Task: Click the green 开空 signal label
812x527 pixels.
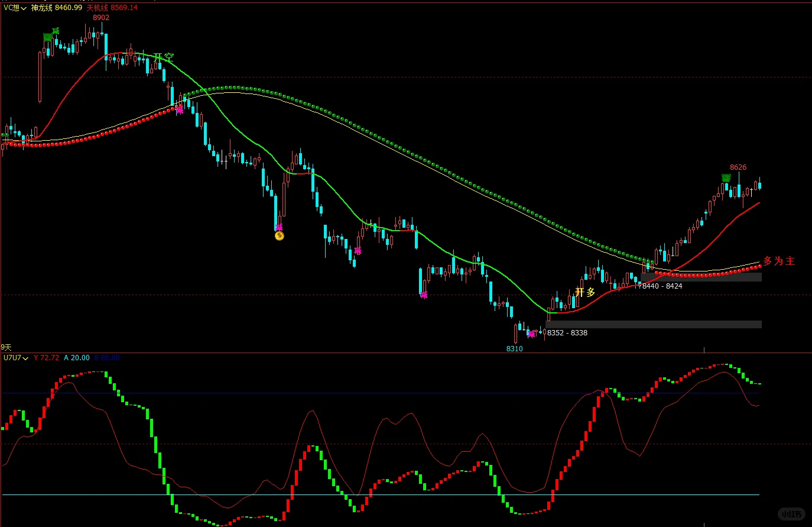Action: pyautogui.click(x=164, y=58)
